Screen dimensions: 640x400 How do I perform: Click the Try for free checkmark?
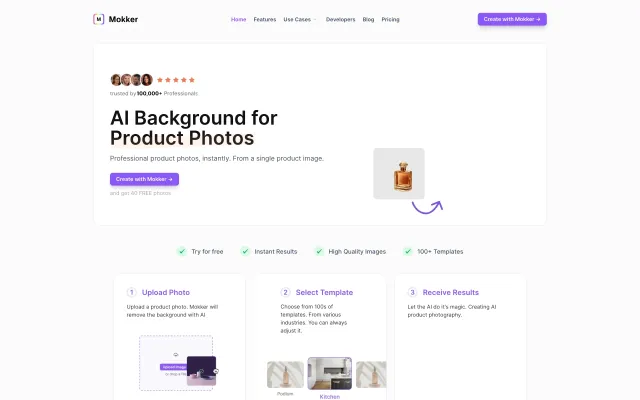pos(182,251)
